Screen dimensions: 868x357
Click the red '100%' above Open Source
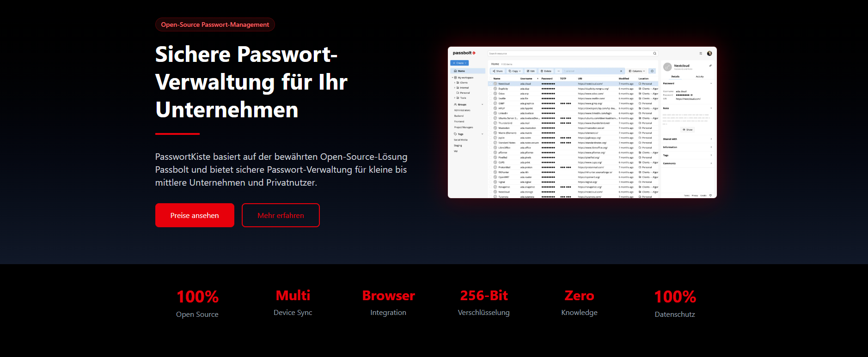click(197, 296)
